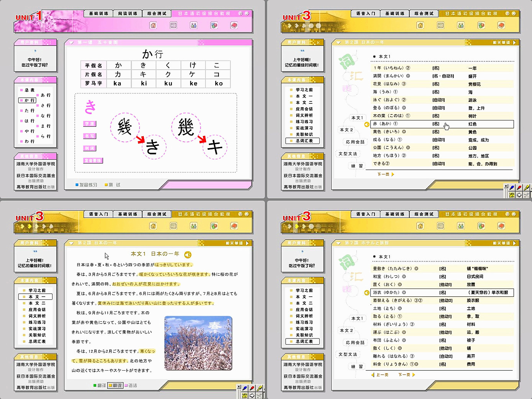Switch to 阅读训练 tab in the Unit 1 window
Image resolution: width=532 pixels, height=399 pixels.
pos(128,13)
